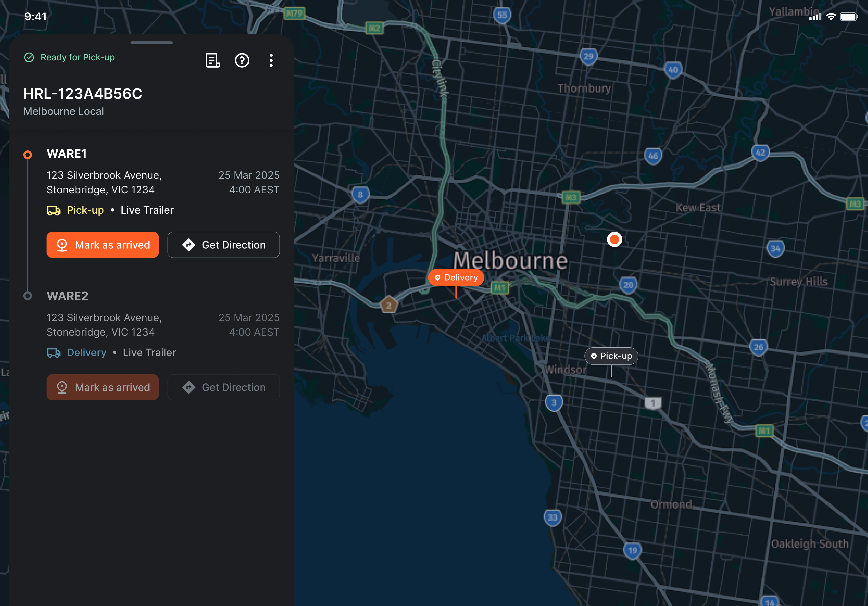Open the load documents icon

(x=213, y=61)
